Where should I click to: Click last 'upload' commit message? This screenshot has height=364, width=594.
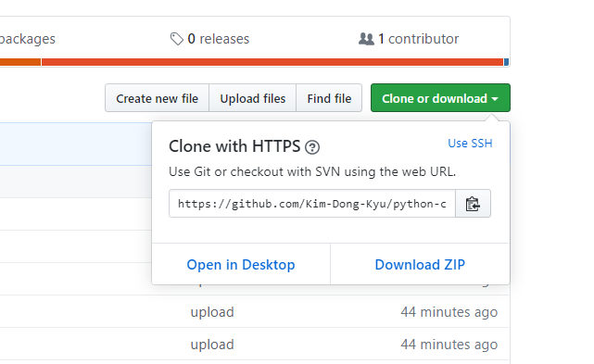[x=212, y=345]
